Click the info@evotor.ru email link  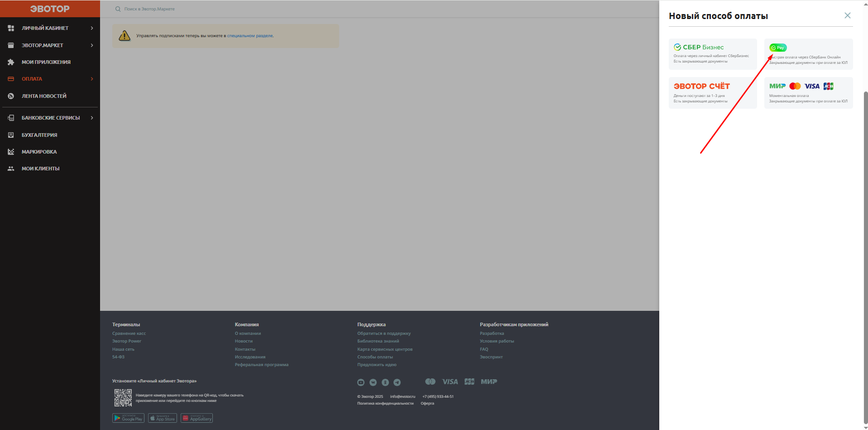coord(403,396)
